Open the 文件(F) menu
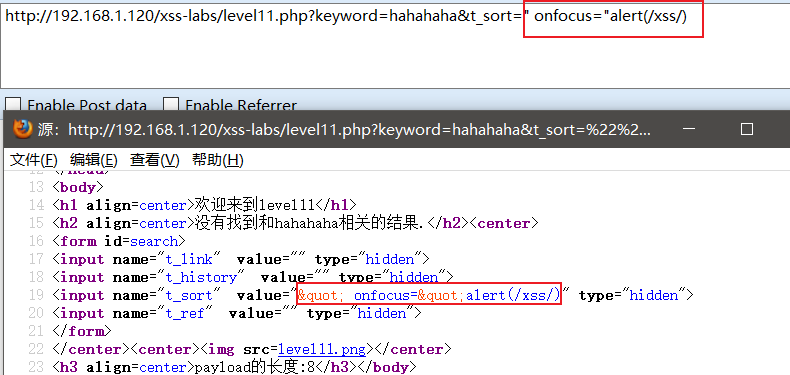790x375 pixels. coord(34,160)
